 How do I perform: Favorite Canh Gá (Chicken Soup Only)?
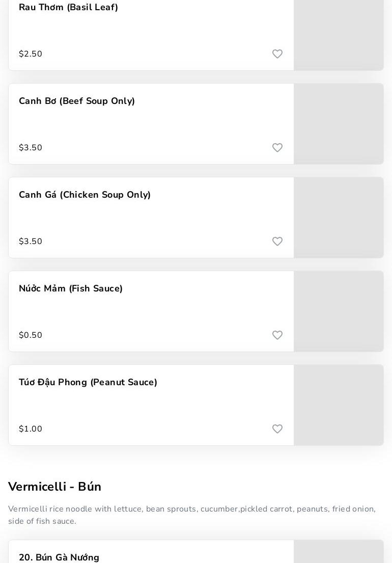pos(277,242)
